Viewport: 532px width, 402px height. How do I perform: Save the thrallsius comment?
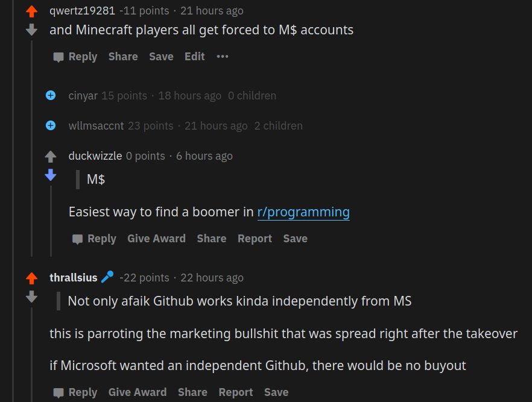click(276, 392)
